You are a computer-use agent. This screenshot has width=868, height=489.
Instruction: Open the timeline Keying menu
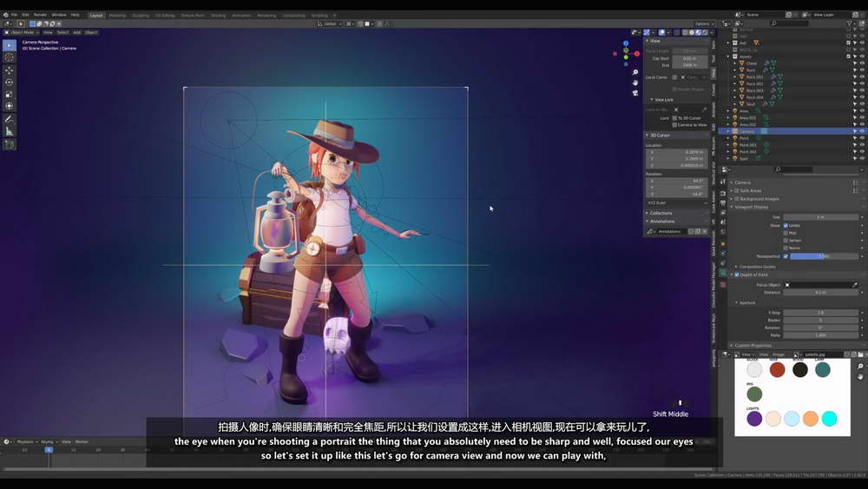(x=48, y=442)
